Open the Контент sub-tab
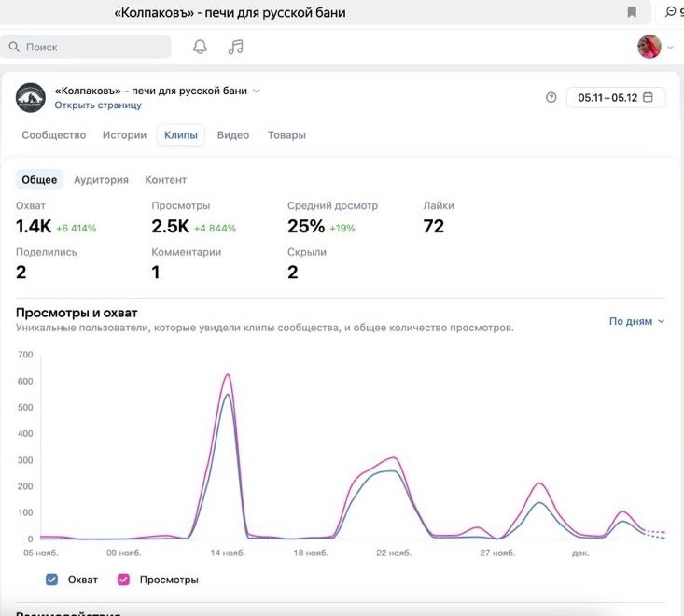 (x=166, y=180)
